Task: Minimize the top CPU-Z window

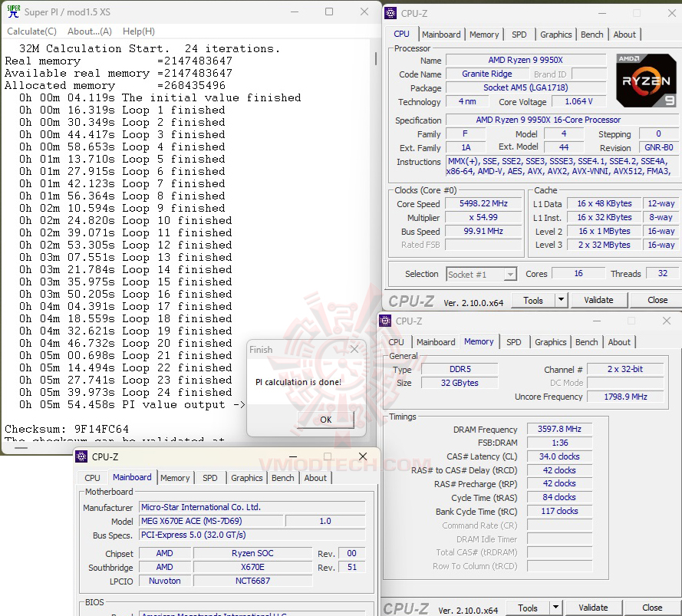Action: [x=602, y=14]
